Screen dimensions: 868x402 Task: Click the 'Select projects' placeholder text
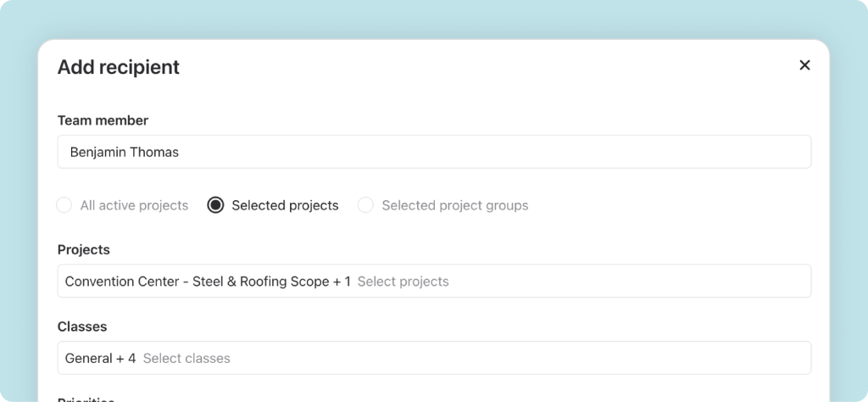point(403,282)
